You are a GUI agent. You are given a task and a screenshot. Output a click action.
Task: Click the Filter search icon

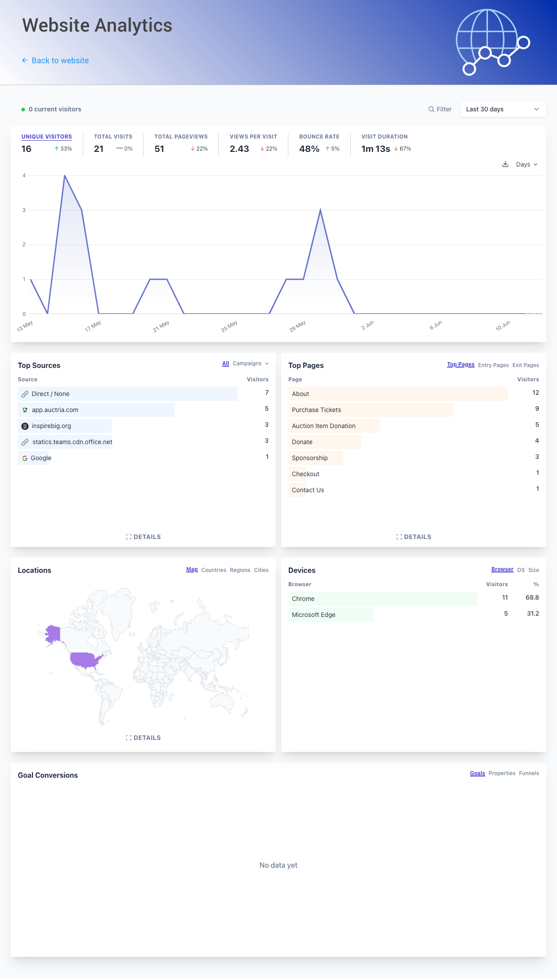pyautogui.click(x=431, y=109)
